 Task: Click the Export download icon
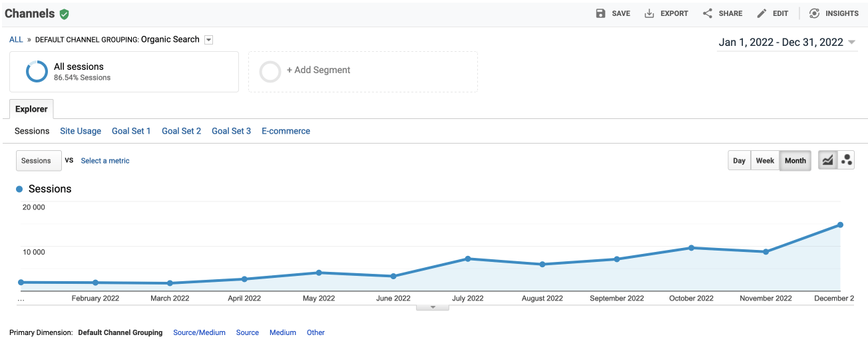coord(650,13)
